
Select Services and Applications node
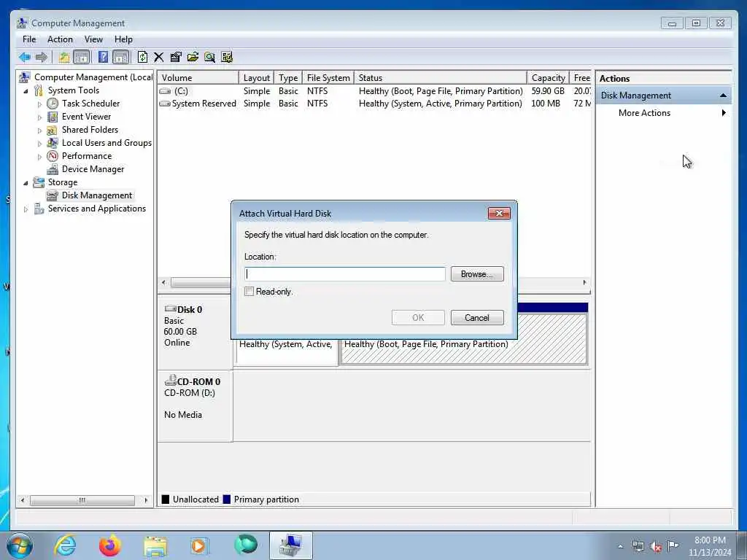pyautogui.click(x=97, y=209)
